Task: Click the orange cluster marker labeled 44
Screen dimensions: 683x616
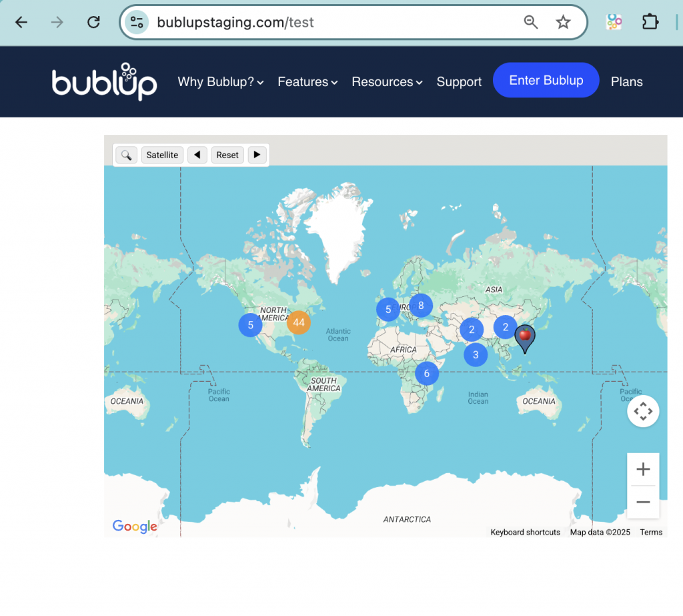Action: tap(299, 323)
